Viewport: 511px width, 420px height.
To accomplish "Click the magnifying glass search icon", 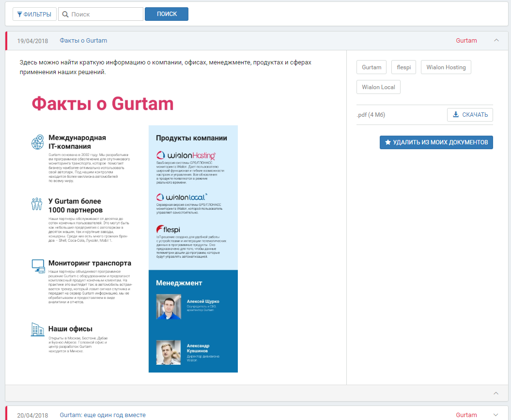I will click(x=65, y=14).
